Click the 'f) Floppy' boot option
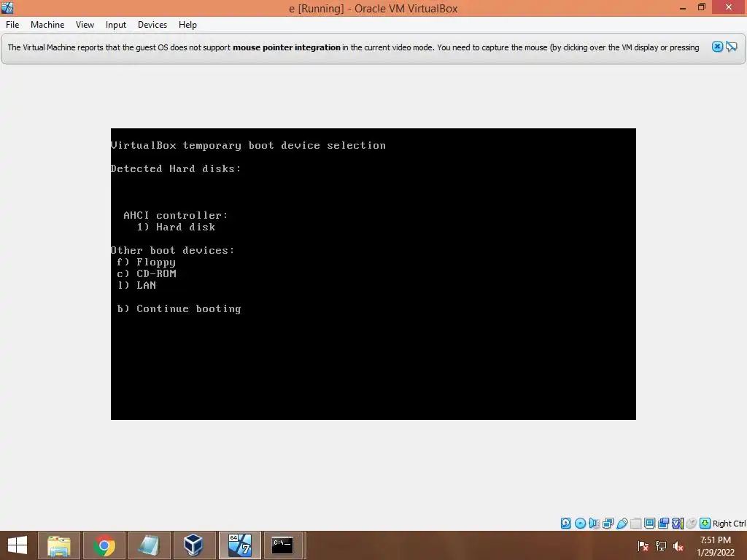Viewport: 747px width, 560px height. [x=146, y=262]
